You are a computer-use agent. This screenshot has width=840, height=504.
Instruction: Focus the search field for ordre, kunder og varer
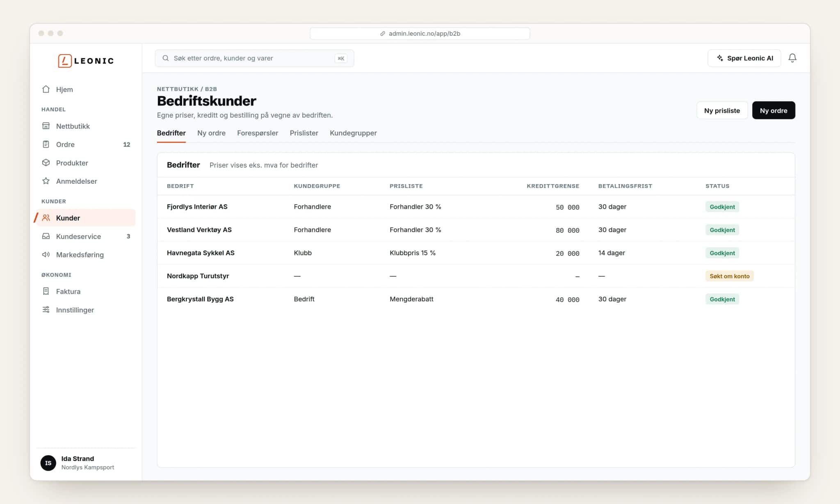pos(254,58)
